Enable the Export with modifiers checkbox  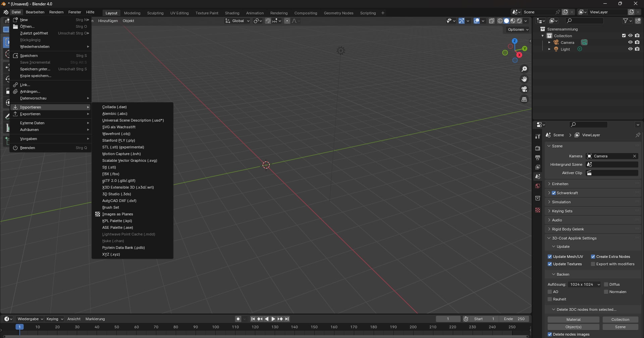(593, 264)
